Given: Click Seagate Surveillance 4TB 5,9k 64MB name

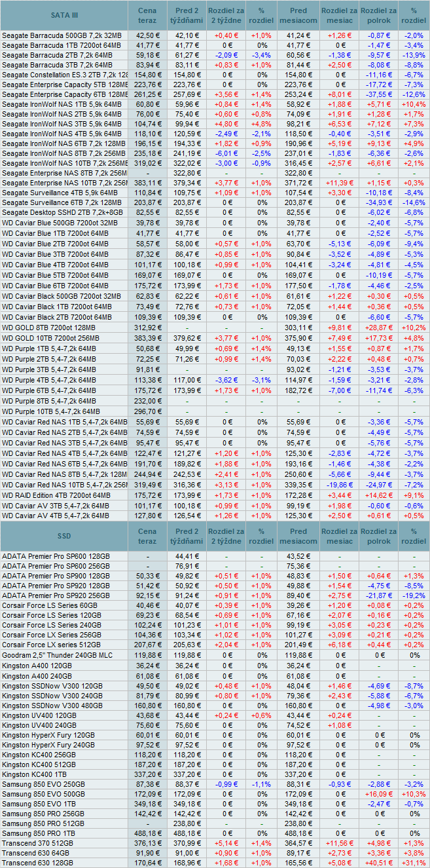Looking at the screenshot, I should point(62,194).
